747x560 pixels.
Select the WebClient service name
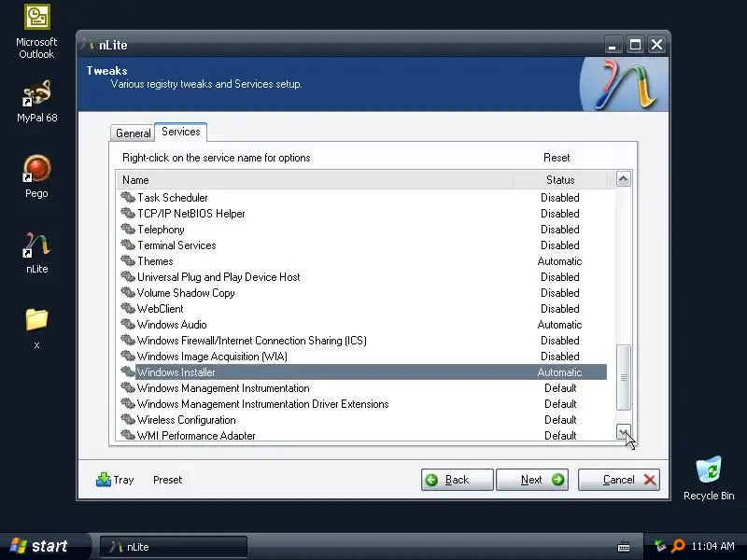point(160,309)
